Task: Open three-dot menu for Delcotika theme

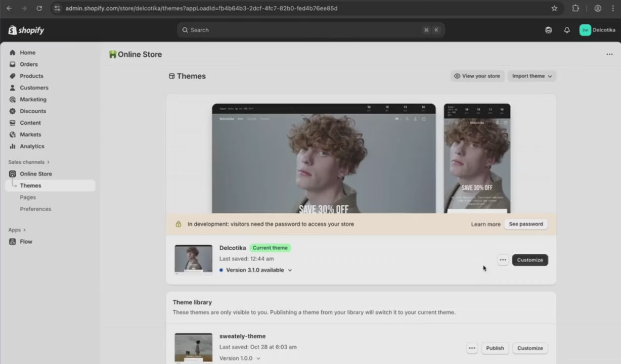Action: coord(503,260)
